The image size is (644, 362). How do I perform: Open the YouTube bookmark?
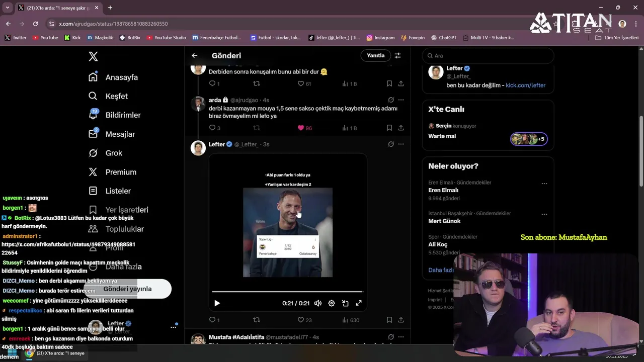pyautogui.click(x=45, y=38)
